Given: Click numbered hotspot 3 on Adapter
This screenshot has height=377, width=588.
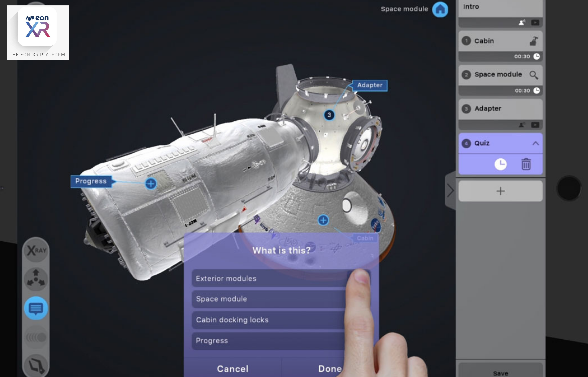Looking at the screenshot, I should 329,115.
